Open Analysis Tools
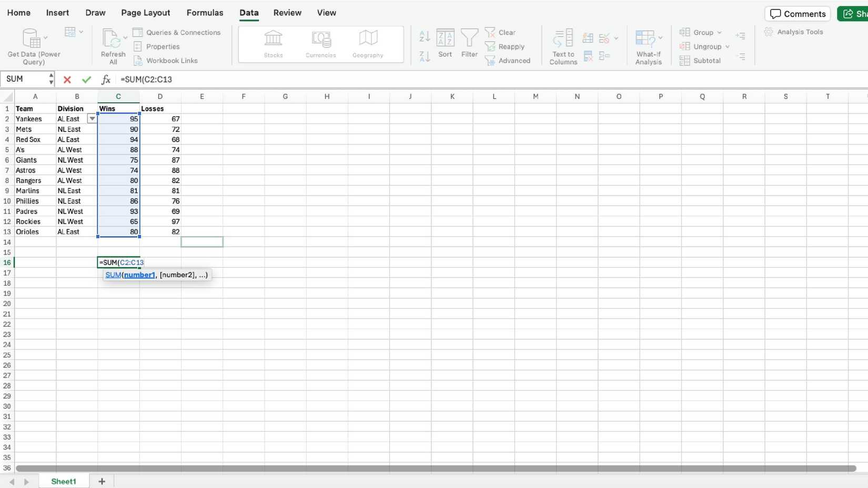Screen dimensions: 868x488 pyautogui.click(x=793, y=32)
